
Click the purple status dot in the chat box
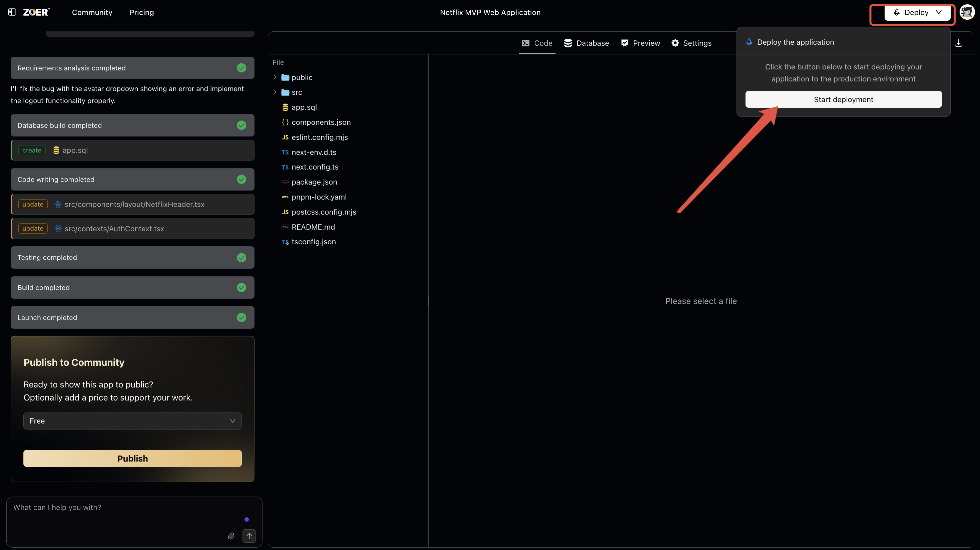coord(247,520)
